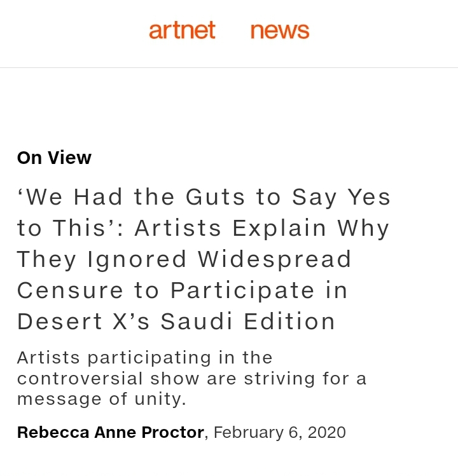Image resolution: width=458 pixels, height=476 pixels.
Task: Click headline line 'We Had the Guts'
Action: point(204,197)
